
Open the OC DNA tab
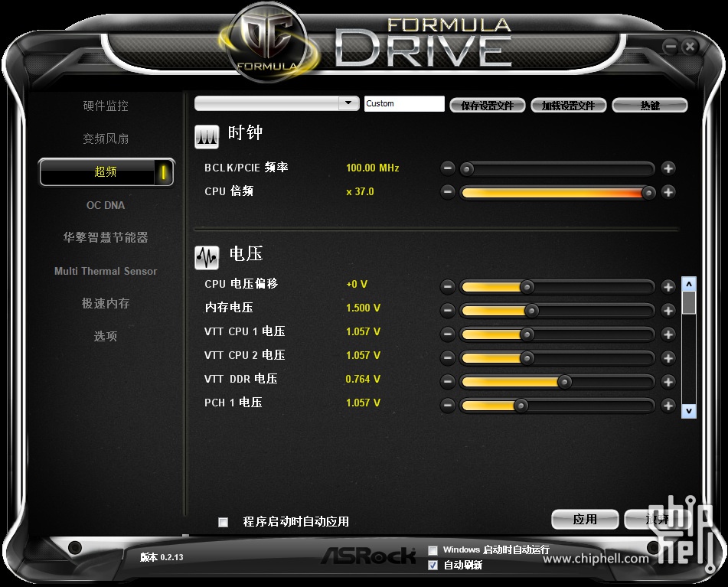106,205
